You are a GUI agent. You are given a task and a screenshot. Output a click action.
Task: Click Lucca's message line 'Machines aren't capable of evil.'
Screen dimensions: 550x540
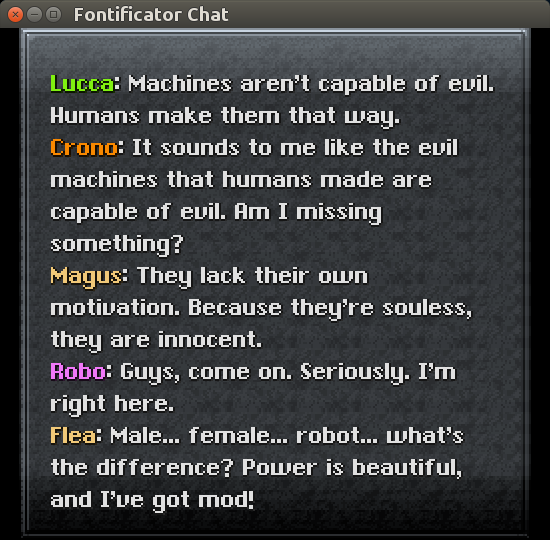pyautogui.click(x=311, y=85)
